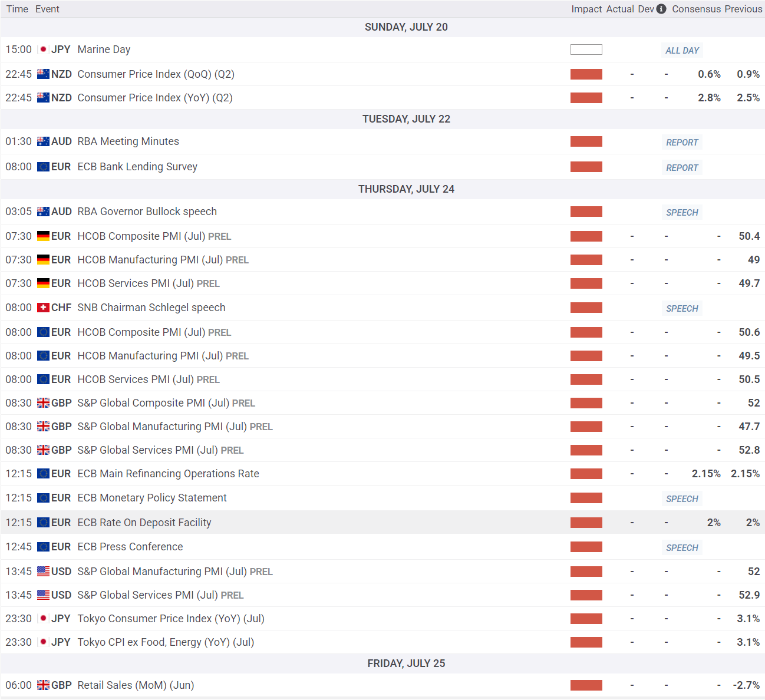Click Australia flag on RBA Meeting Minutes
The height and width of the screenshot is (700, 765).
click(43, 141)
